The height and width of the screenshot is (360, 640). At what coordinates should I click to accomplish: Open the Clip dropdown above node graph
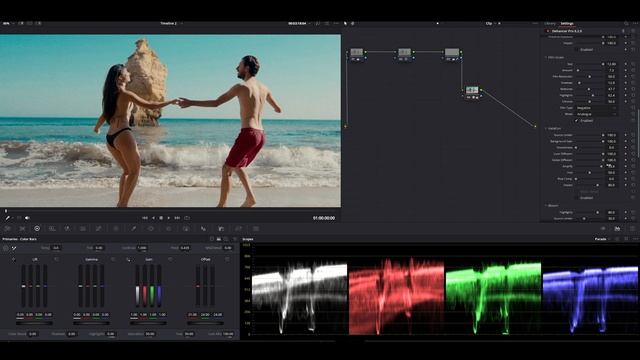pyautogui.click(x=491, y=24)
